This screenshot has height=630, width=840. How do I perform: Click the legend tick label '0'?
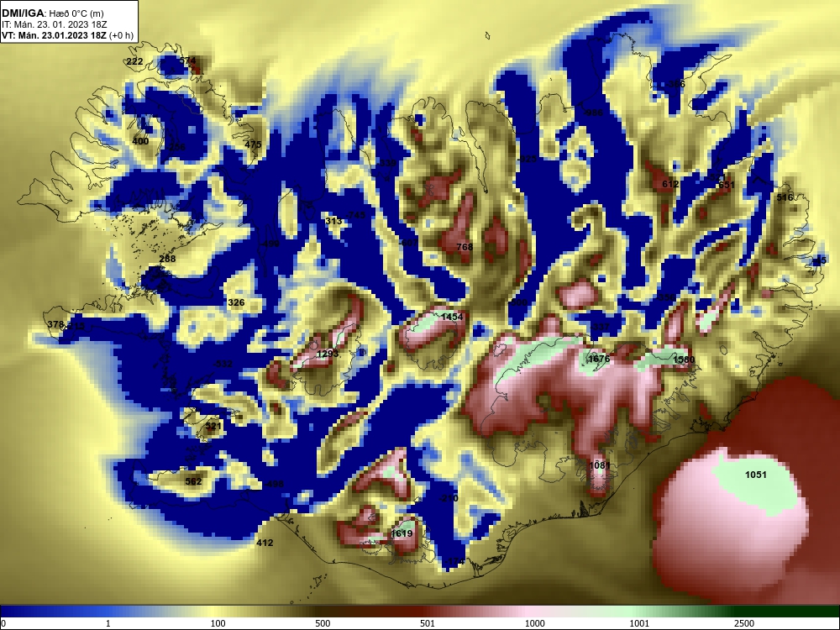3,623
